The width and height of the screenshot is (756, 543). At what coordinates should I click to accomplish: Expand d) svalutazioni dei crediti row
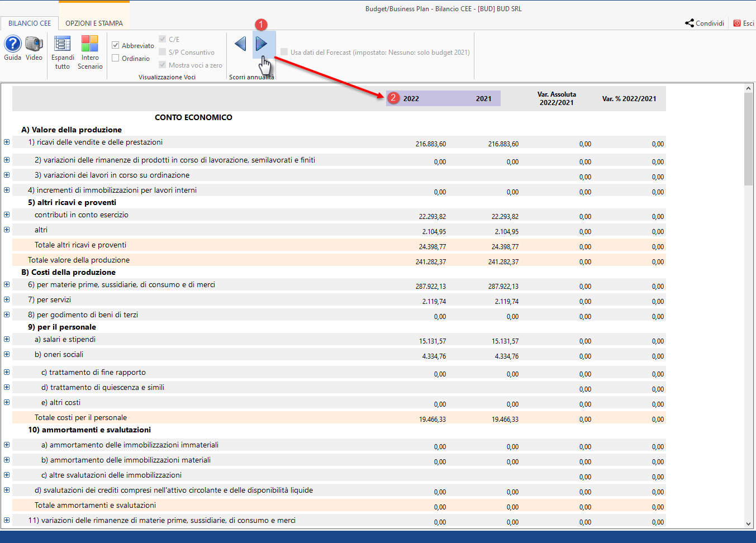coord(7,490)
